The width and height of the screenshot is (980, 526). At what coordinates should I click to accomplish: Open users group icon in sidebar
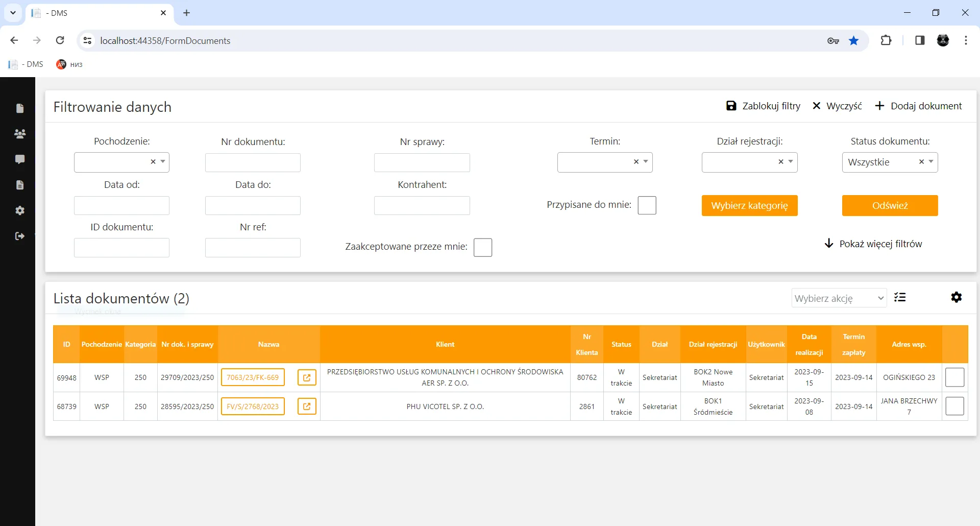[20, 134]
